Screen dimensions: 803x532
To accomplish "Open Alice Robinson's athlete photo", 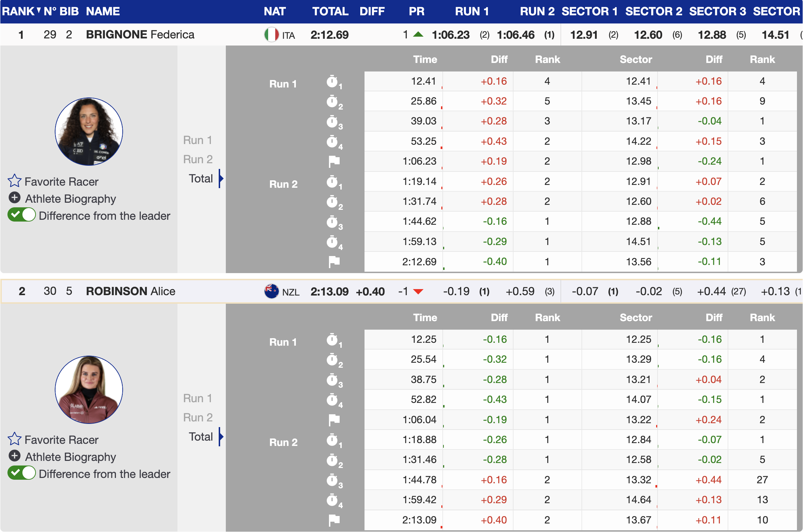I will pyautogui.click(x=89, y=390).
